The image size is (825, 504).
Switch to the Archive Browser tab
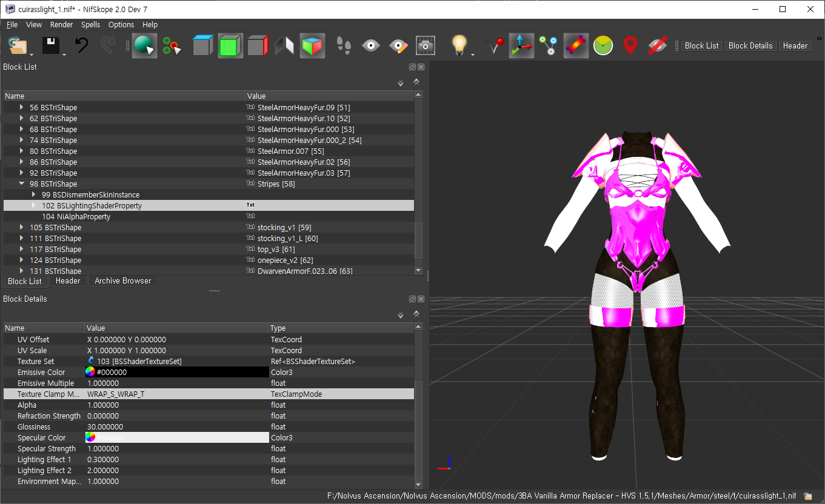tap(122, 280)
